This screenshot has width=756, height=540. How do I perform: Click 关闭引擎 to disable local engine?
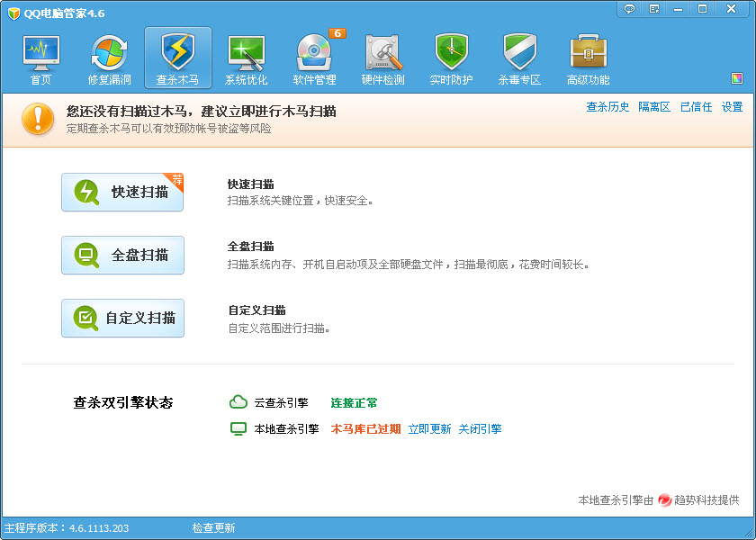click(480, 429)
